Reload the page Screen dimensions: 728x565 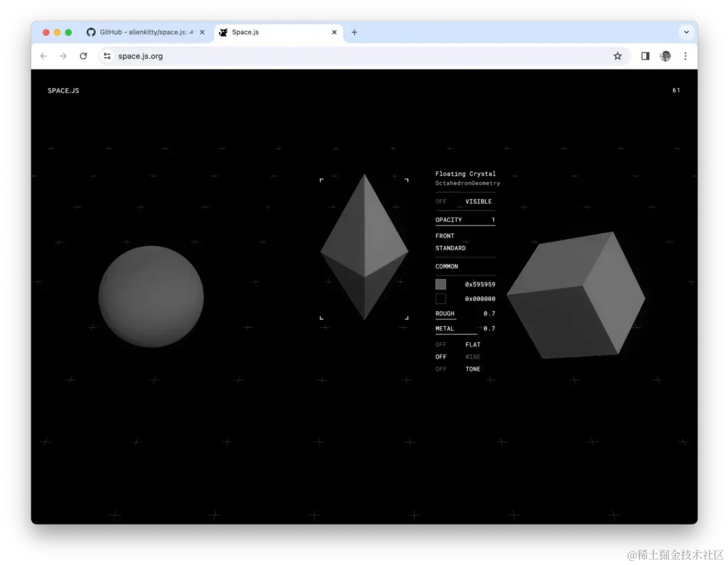click(83, 56)
